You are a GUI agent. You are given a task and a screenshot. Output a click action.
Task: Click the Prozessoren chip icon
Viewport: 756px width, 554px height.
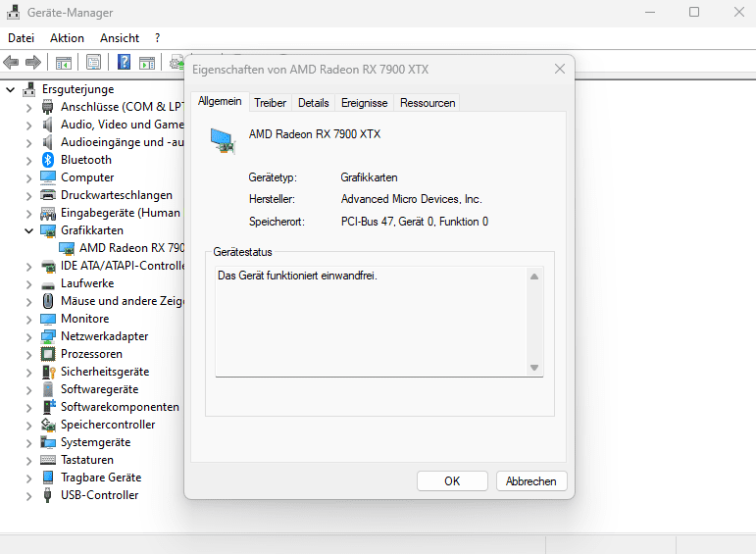pyautogui.click(x=48, y=354)
